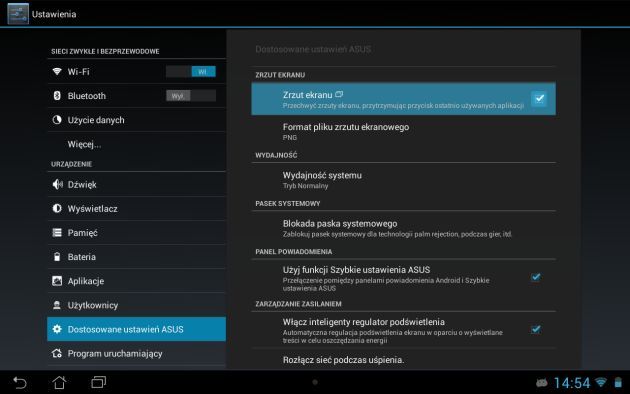Uncheck Szybkie ustawienia ASUS checkbox

pyautogui.click(x=536, y=277)
